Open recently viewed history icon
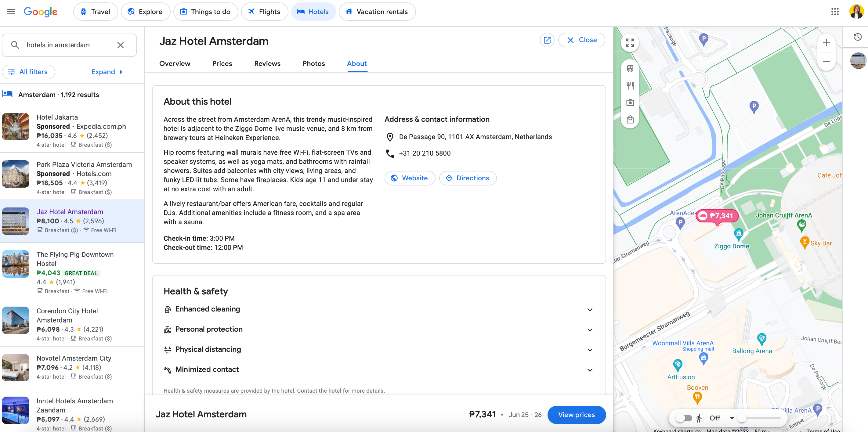 click(858, 37)
